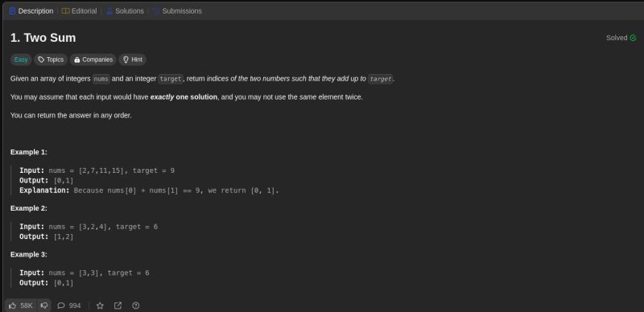Click 'You can return the answer in any order.'
The width and height of the screenshot is (644, 312).
(71, 115)
